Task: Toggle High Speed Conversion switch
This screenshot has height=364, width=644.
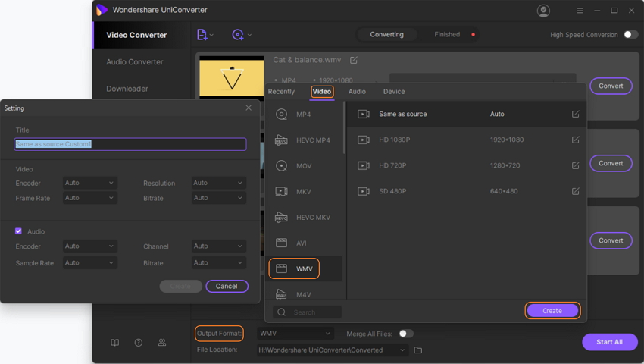Action: [x=630, y=35]
